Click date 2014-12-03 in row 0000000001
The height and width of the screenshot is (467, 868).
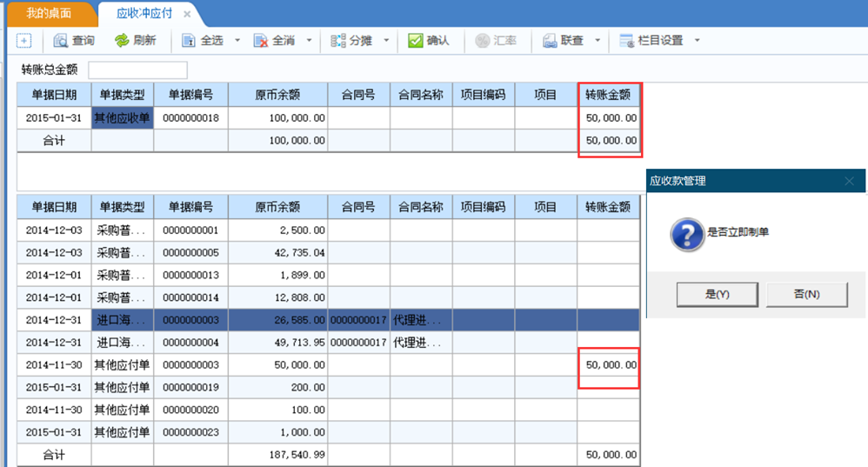pyautogui.click(x=54, y=230)
